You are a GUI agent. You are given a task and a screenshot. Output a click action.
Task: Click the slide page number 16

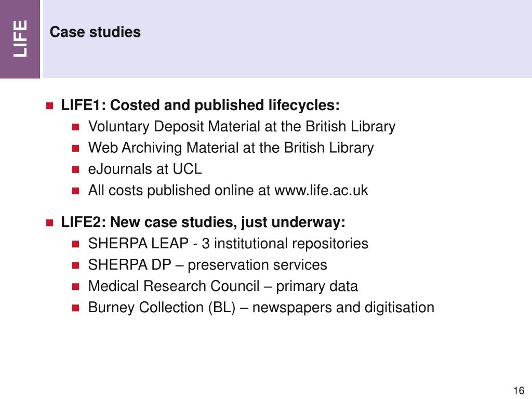[x=519, y=390]
